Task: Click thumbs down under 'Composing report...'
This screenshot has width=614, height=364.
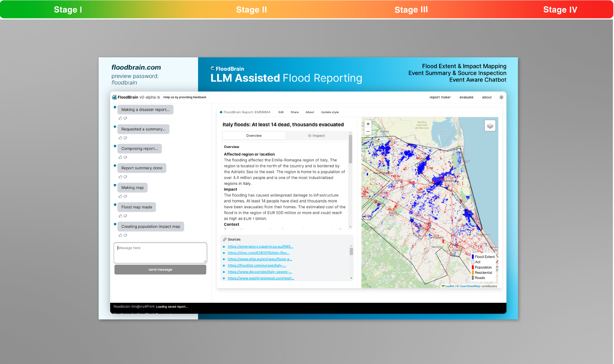Action: pos(125,157)
